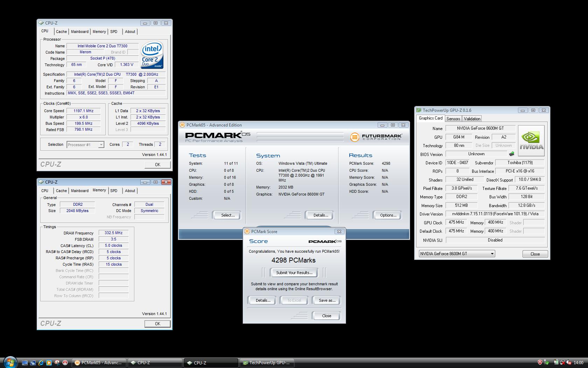
Task: Open the Windows Start orb
Action: (x=10, y=362)
